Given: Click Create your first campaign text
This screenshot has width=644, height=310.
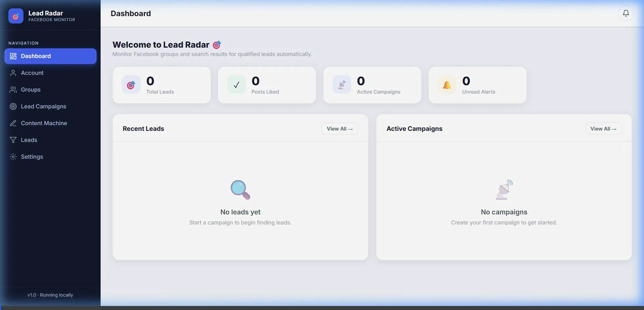Looking at the screenshot, I should (x=504, y=222).
